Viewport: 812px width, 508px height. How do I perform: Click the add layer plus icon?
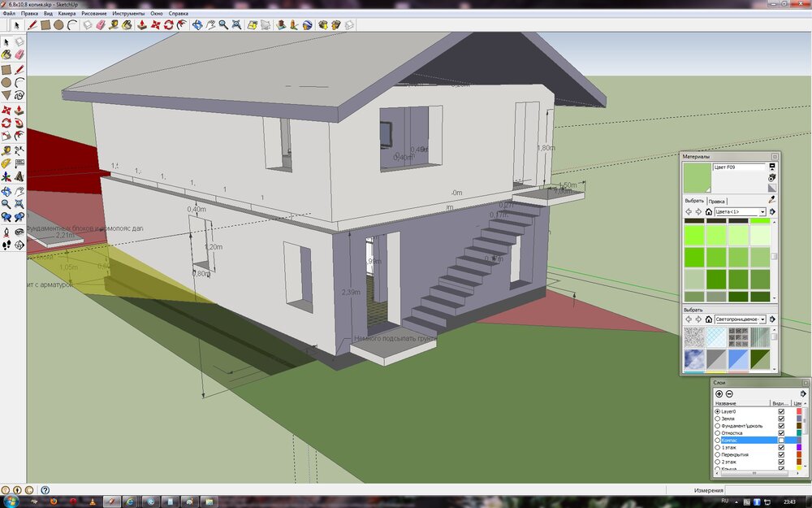719,393
